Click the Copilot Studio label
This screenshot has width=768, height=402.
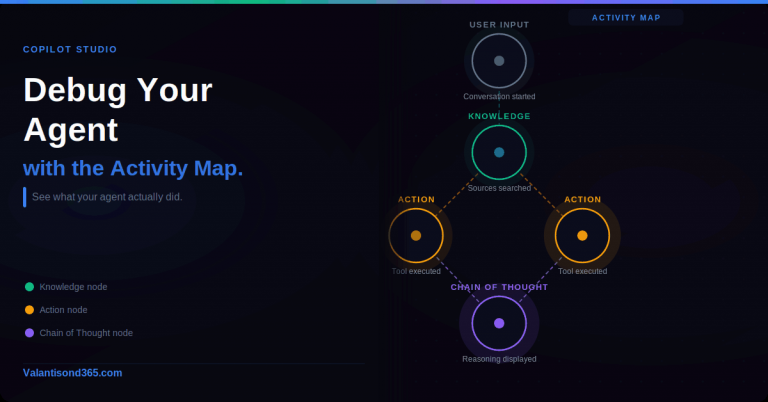tap(70, 49)
